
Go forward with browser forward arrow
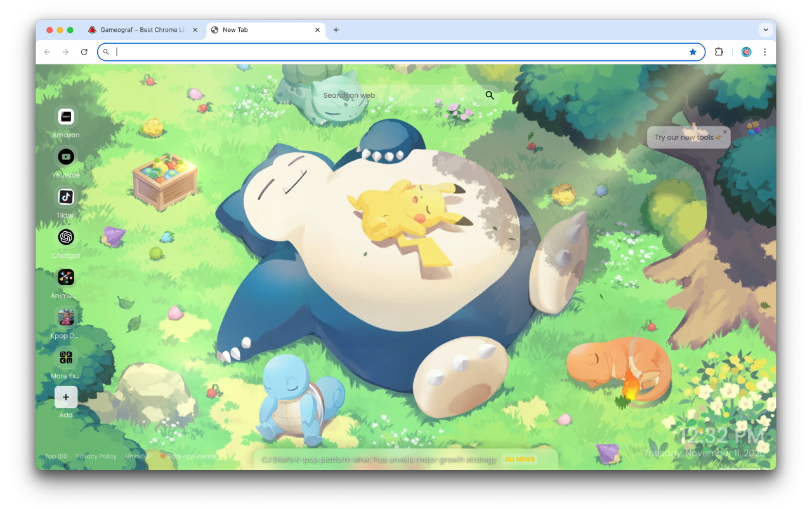pyautogui.click(x=65, y=52)
